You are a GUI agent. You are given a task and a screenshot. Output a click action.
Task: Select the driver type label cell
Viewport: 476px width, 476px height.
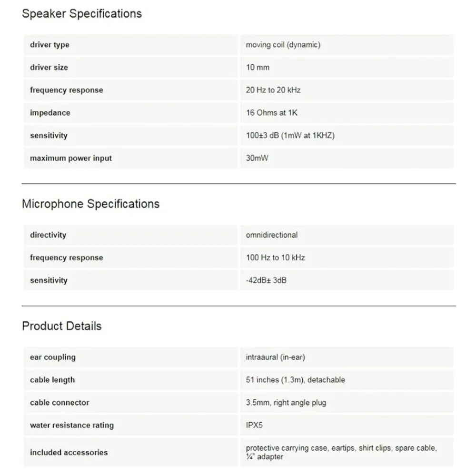(x=131, y=45)
